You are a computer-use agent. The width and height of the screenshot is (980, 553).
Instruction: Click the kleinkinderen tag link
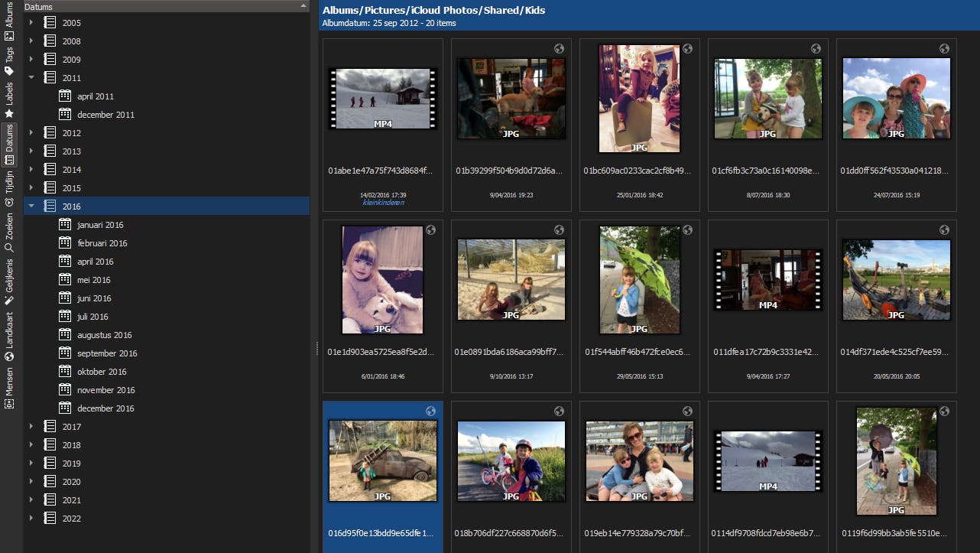point(383,203)
